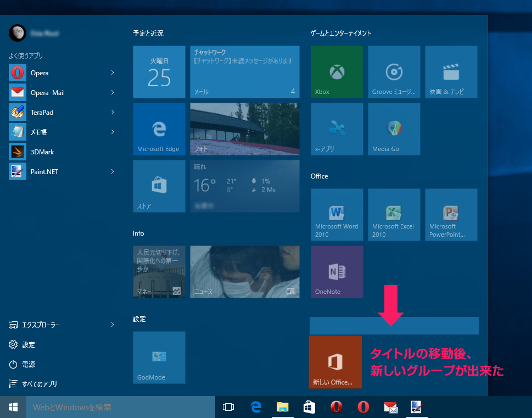Select the 予定と近況 group heading
The width and height of the screenshot is (532, 418).
coord(148,34)
